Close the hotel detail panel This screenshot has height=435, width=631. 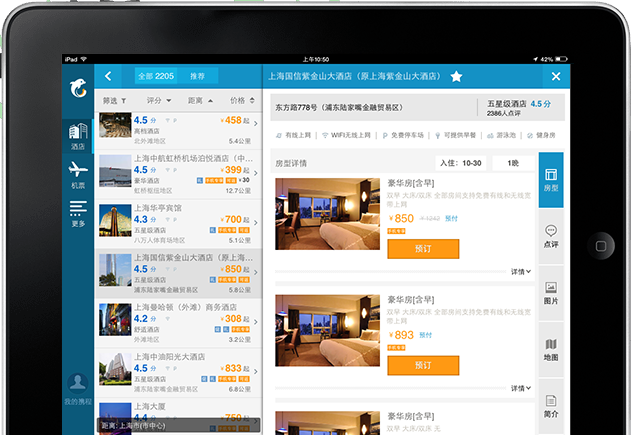[x=556, y=76]
